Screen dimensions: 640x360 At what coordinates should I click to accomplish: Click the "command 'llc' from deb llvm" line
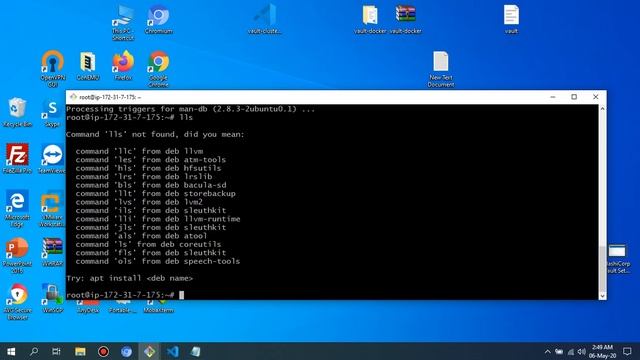[x=139, y=151]
